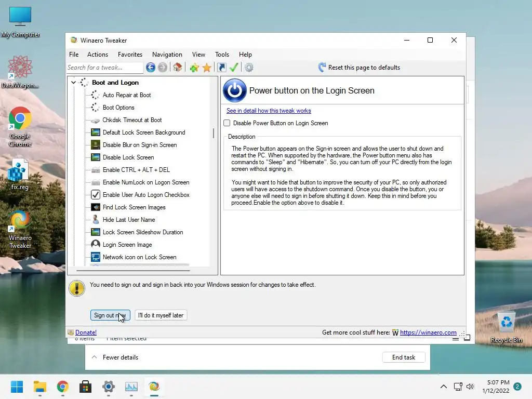
Task: Select Boot Options in the tree
Action: point(118,108)
